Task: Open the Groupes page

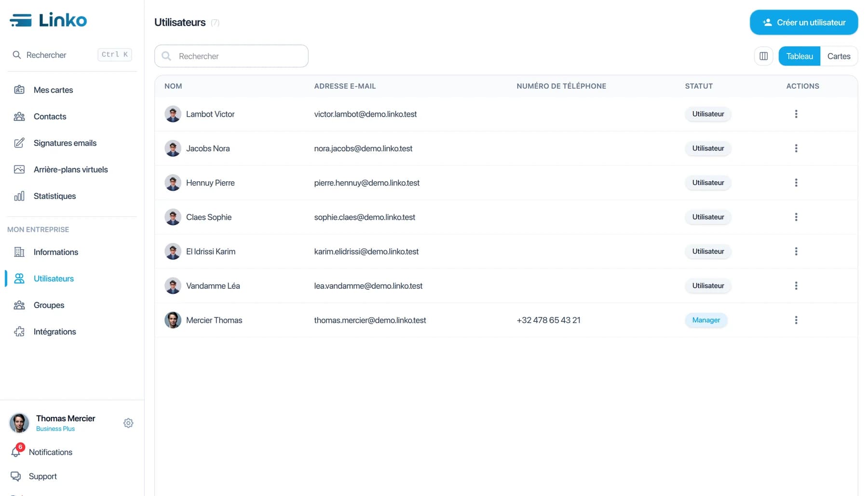Action: [49, 305]
